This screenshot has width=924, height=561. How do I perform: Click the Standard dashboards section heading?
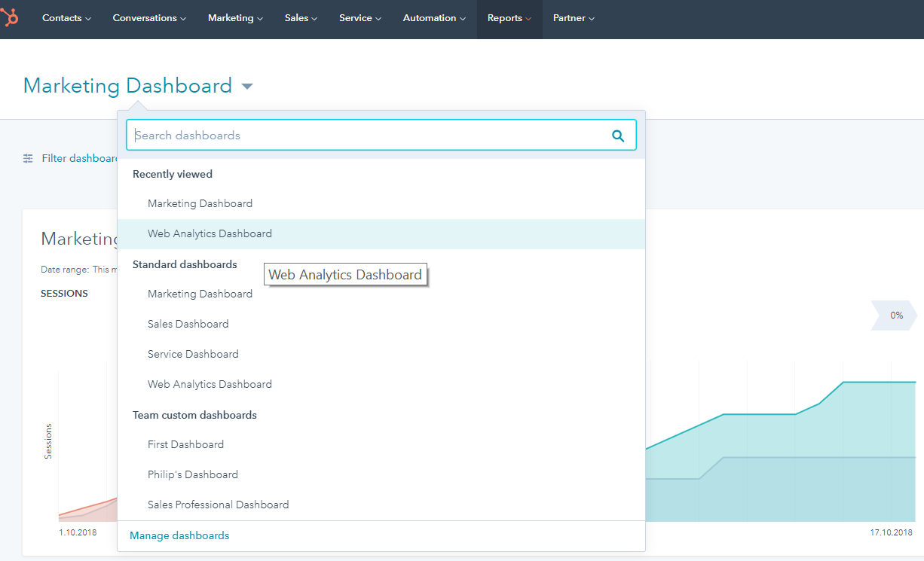pos(185,264)
